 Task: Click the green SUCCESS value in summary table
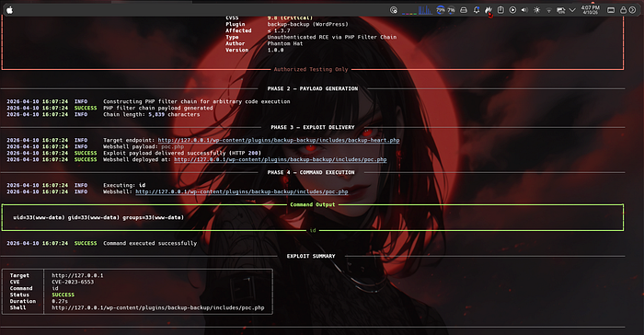coord(63,295)
